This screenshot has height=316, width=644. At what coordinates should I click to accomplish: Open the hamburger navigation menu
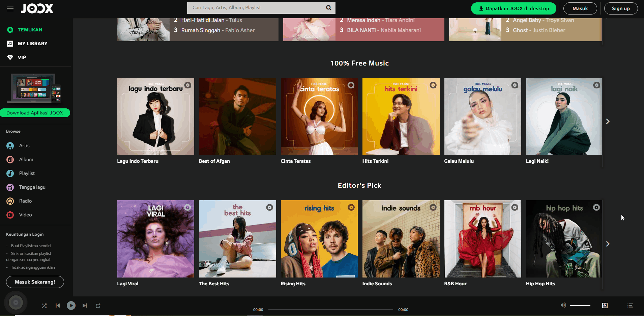click(x=10, y=8)
